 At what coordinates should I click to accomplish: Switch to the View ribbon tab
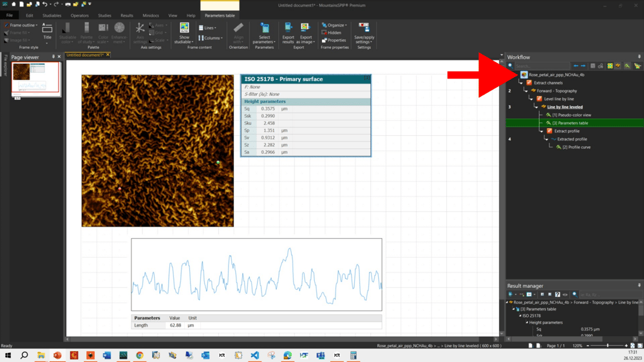pos(173,15)
